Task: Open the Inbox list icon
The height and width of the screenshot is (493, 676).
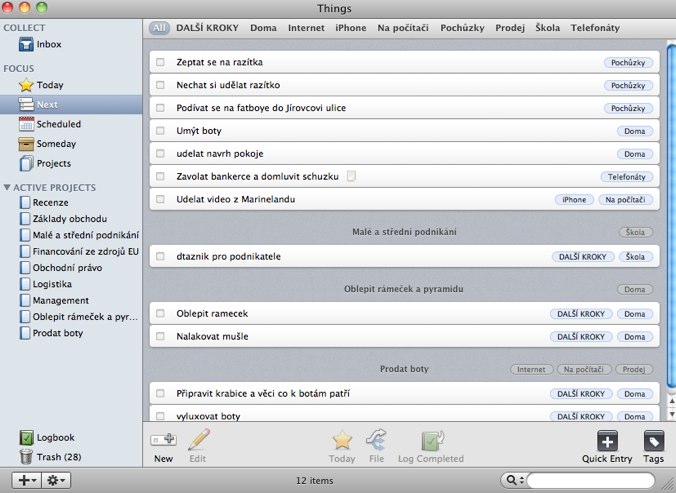Action: tap(28, 45)
